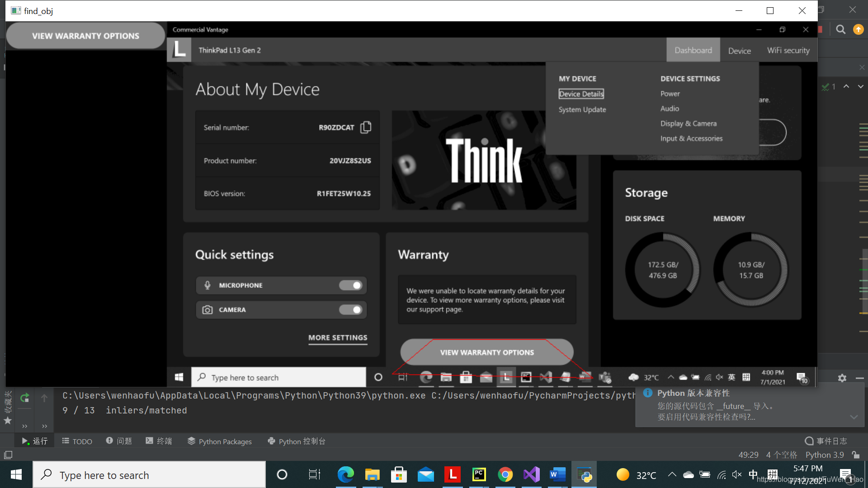This screenshot has width=868, height=488.
Task: Click the PyCharm icon in Windows taskbar
Action: click(479, 474)
